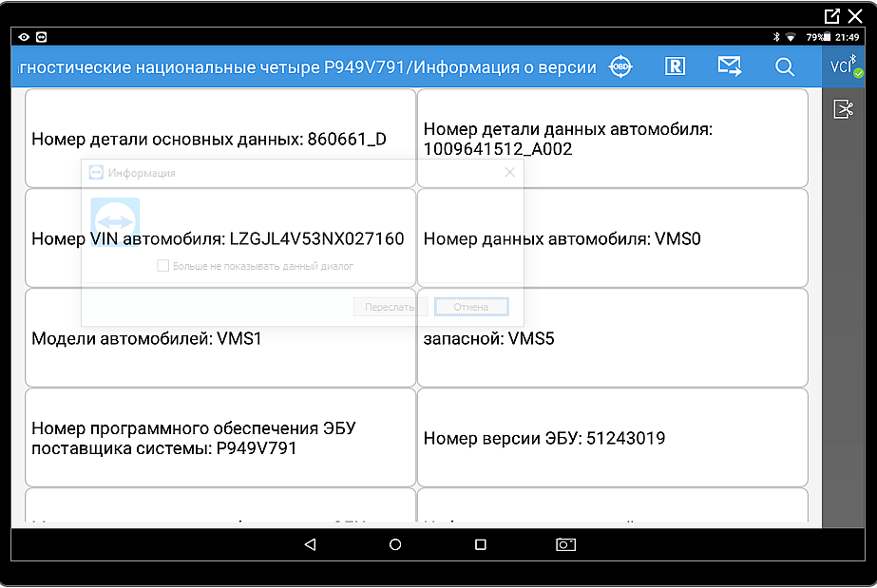The height and width of the screenshot is (588, 877).
Task: Tap the camera screenshot icon in navigation bar
Action: tap(565, 544)
